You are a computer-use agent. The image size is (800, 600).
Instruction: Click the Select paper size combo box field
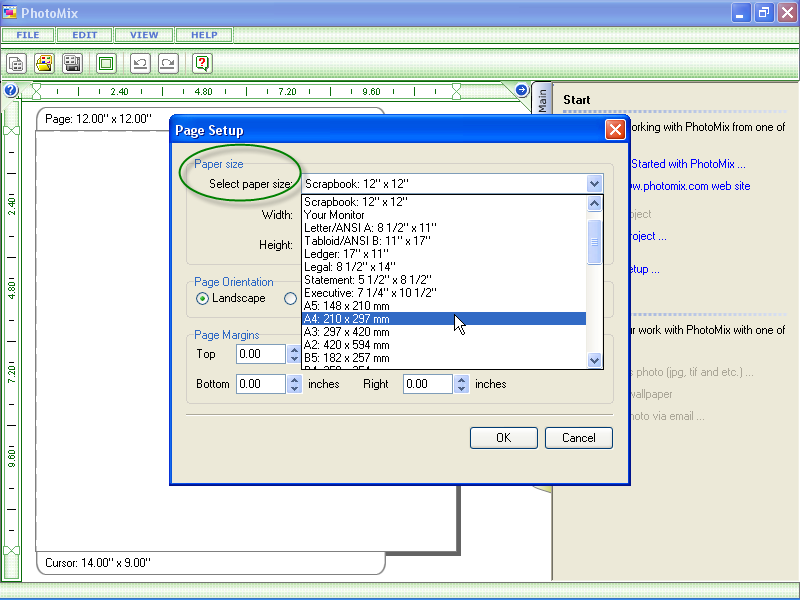tap(452, 184)
